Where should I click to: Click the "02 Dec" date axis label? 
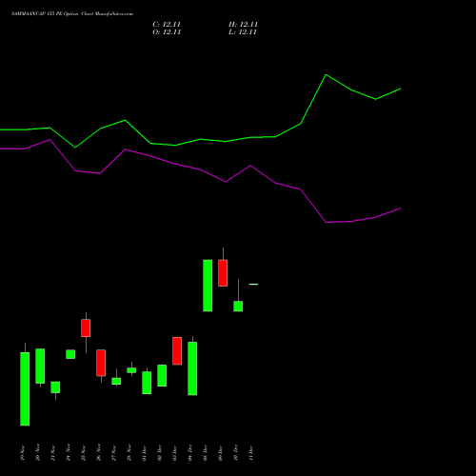(x=160, y=452)
